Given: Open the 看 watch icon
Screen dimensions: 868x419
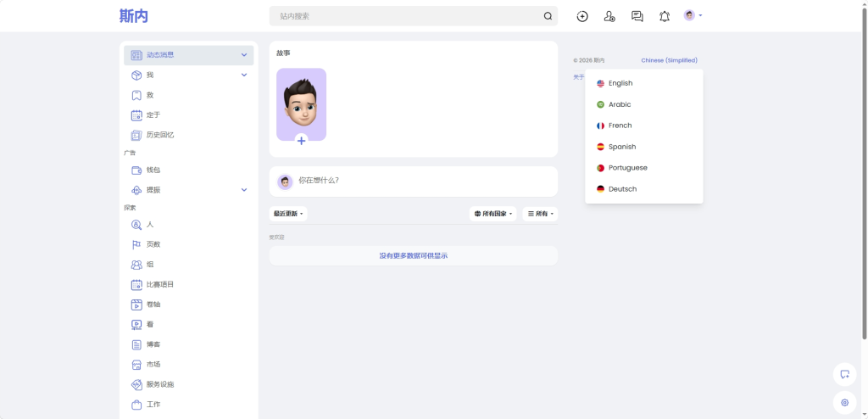Looking at the screenshot, I should (x=136, y=324).
